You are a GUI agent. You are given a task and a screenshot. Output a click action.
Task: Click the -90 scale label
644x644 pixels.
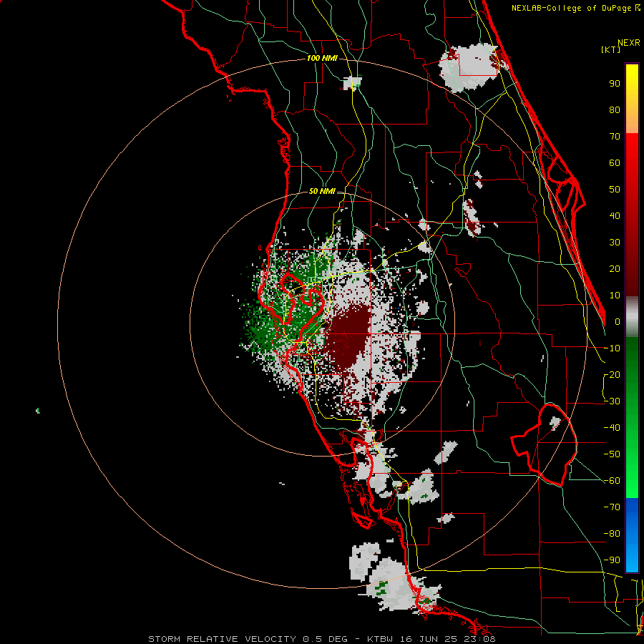[x=612, y=560]
